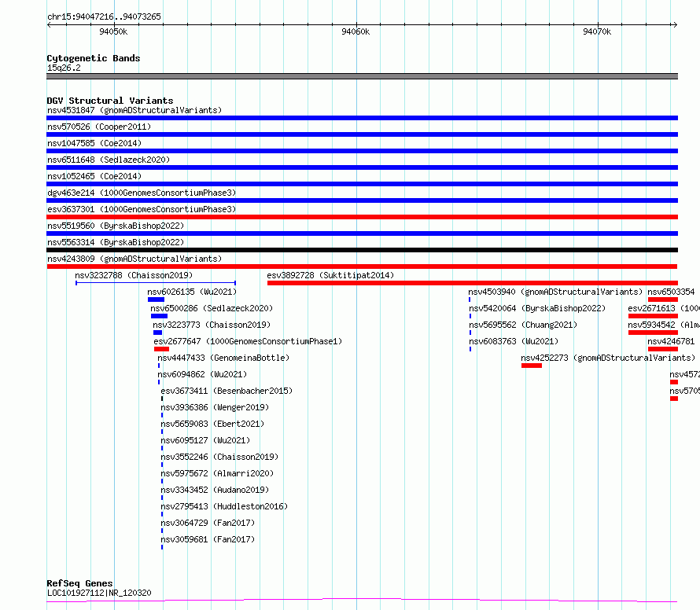700x610 pixels.
Task: Open esv3892728 (Suktitipat2014) variant
Action: click(330, 275)
